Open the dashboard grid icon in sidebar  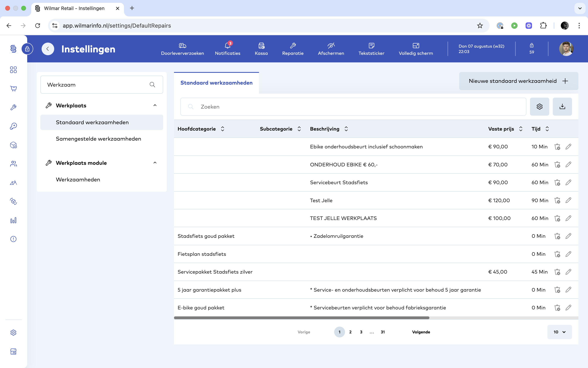pyautogui.click(x=13, y=70)
